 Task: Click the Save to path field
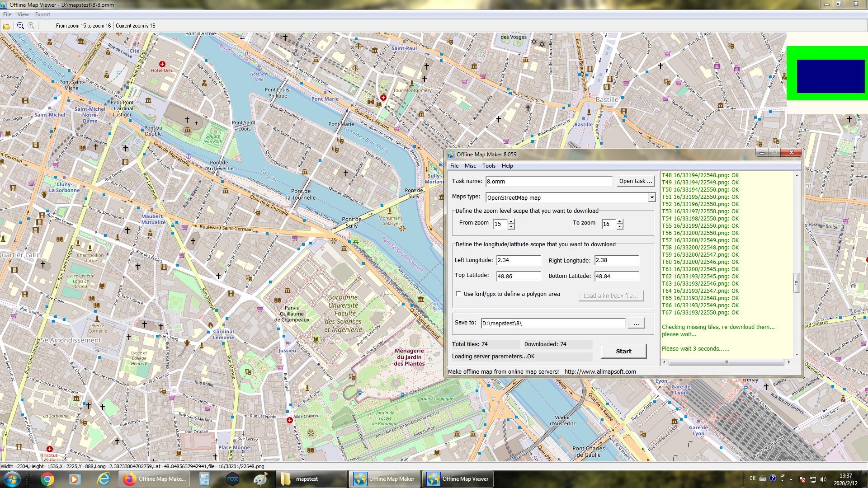[553, 323]
